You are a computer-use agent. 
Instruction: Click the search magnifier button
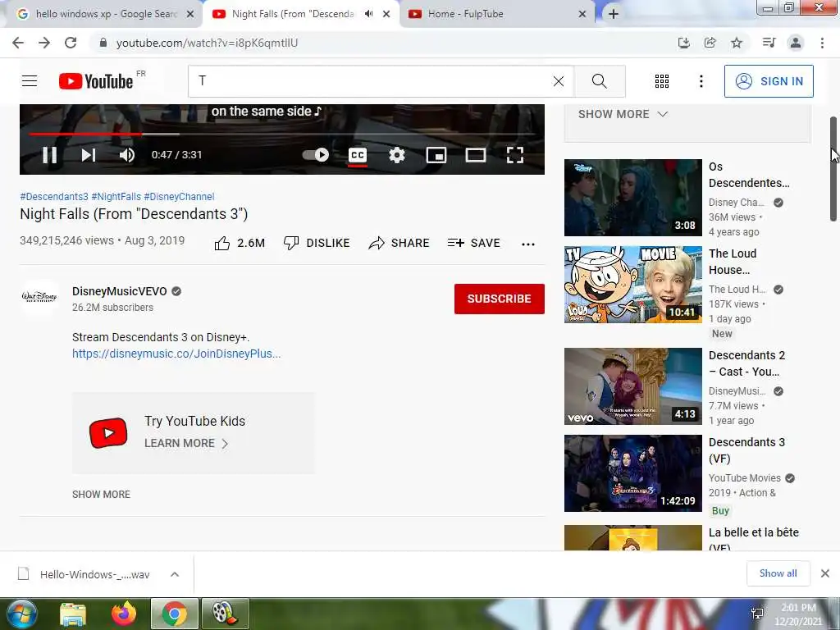(600, 81)
